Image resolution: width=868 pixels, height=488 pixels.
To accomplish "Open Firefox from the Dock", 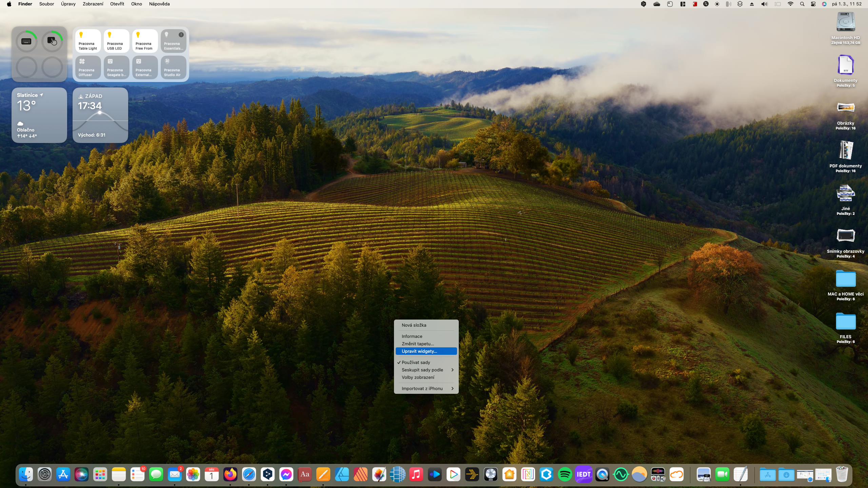I will pos(230,474).
